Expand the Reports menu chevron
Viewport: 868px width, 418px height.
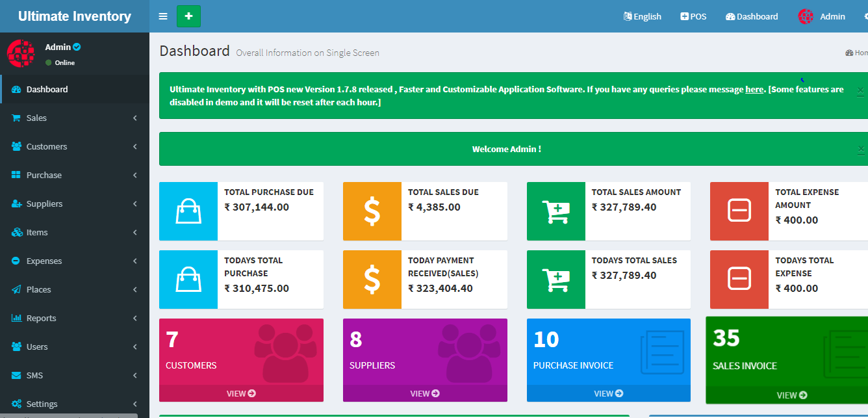135,318
